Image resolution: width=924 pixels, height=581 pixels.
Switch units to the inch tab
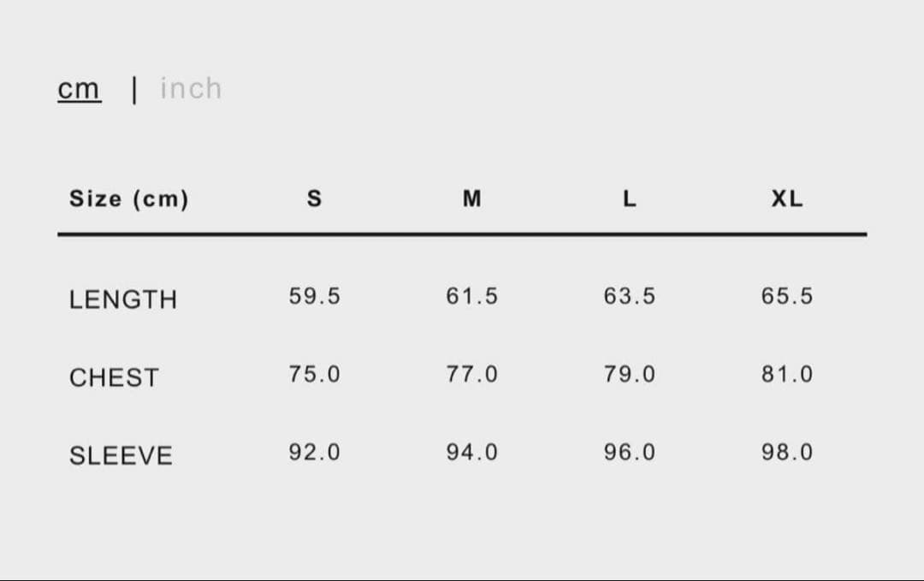point(191,88)
